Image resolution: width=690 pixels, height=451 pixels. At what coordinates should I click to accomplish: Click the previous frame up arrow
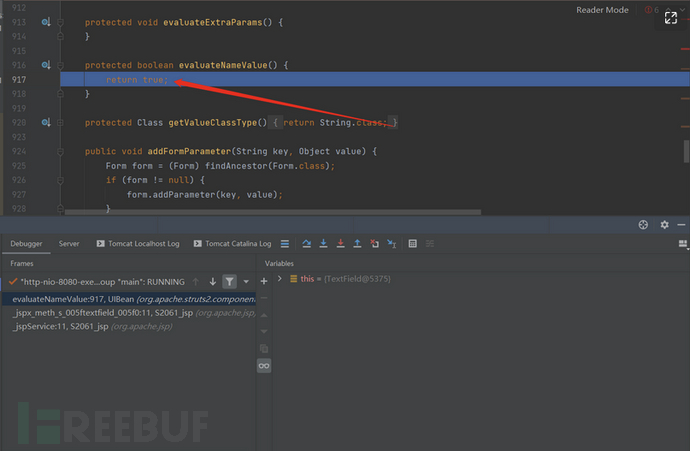pos(196,282)
